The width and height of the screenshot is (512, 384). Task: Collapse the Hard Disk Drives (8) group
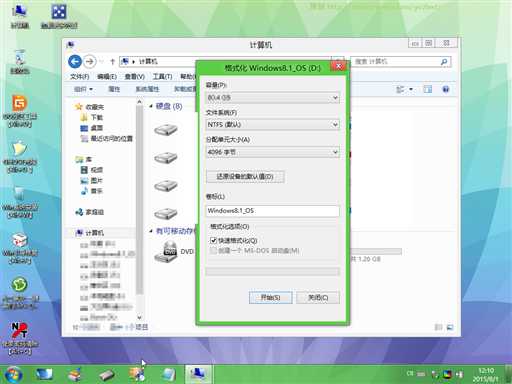[x=151, y=106]
